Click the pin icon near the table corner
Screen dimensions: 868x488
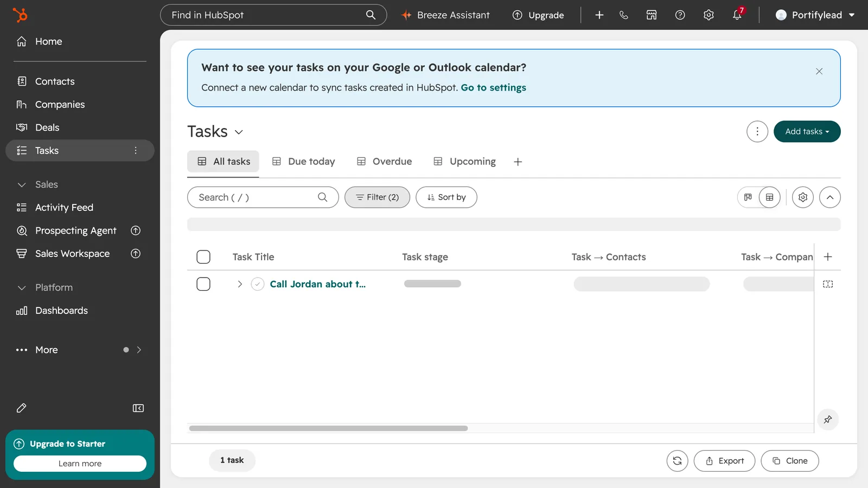tap(828, 419)
